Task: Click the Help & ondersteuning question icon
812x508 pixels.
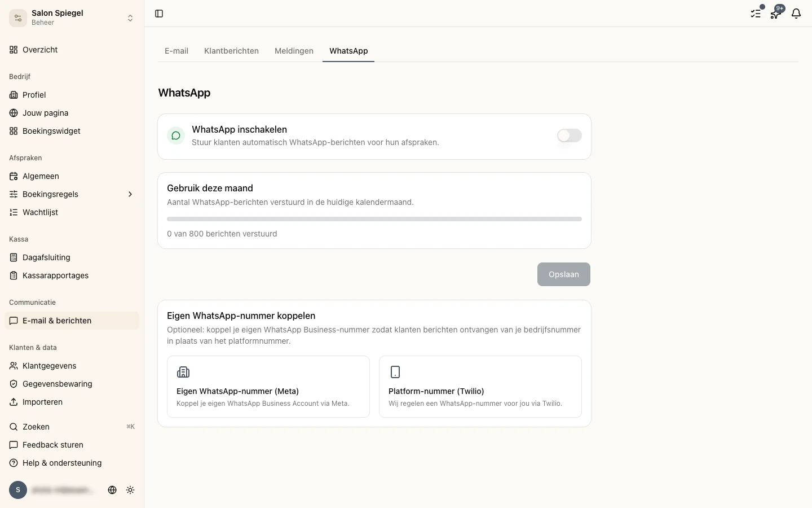Action: [x=14, y=463]
